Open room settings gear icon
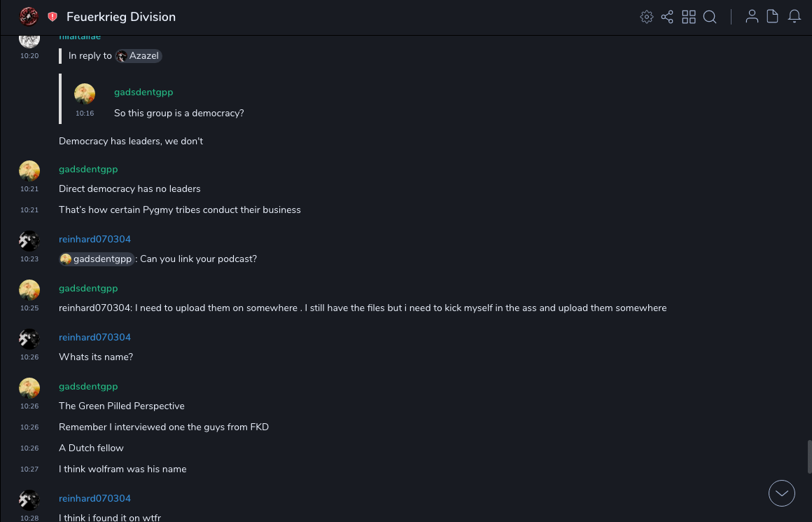 tap(647, 17)
